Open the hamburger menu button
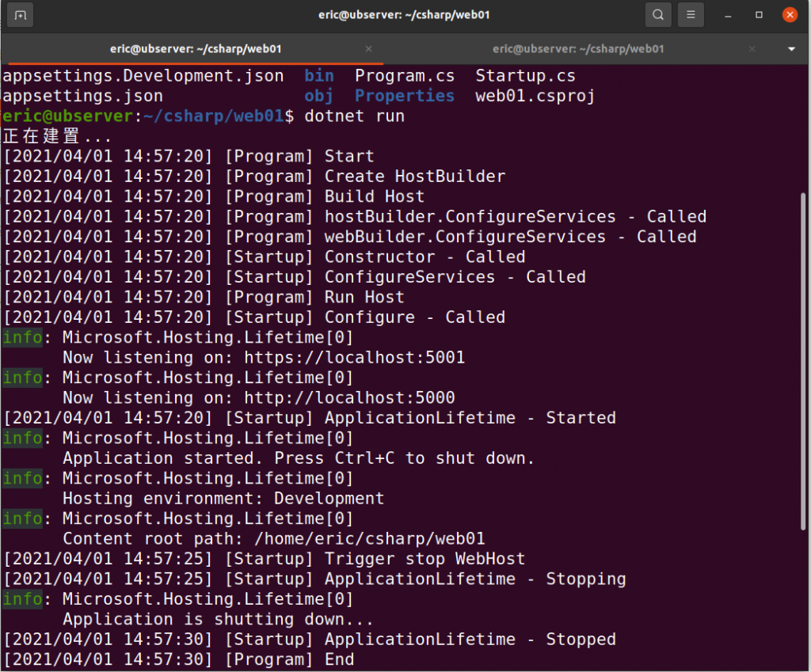Image resolution: width=811 pixels, height=672 pixels. pos(691,15)
